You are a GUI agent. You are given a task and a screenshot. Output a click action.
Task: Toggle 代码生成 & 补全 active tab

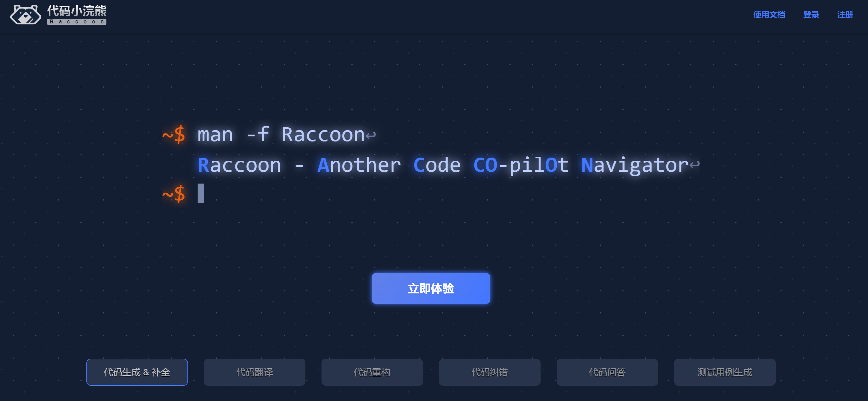point(137,372)
